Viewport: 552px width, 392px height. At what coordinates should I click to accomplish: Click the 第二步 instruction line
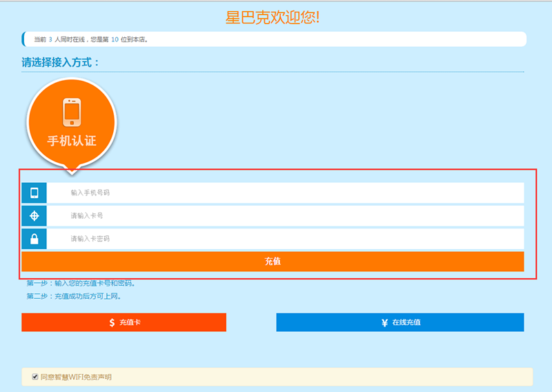click(74, 296)
